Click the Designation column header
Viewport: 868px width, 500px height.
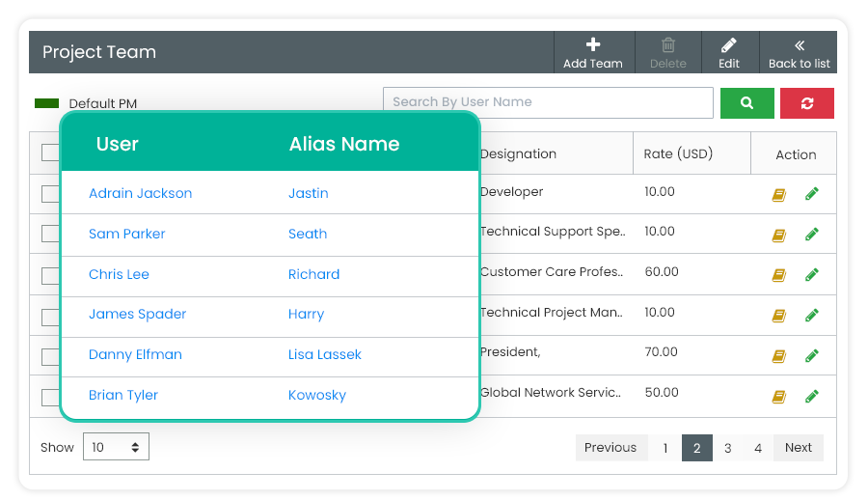point(518,153)
